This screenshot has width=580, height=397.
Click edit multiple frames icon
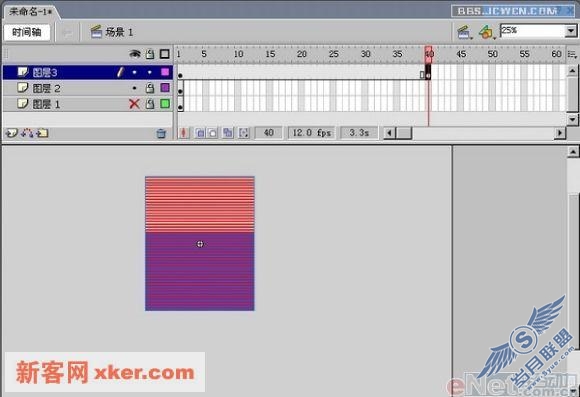click(x=228, y=133)
